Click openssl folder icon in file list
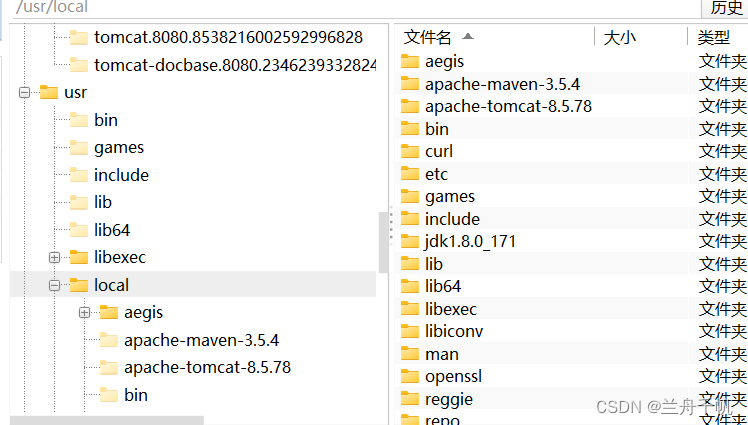The image size is (748, 425). [x=410, y=376]
